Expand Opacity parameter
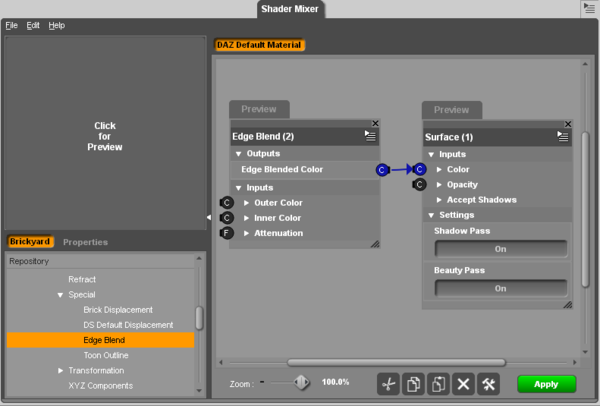This screenshot has width=600, height=406. [439, 184]
